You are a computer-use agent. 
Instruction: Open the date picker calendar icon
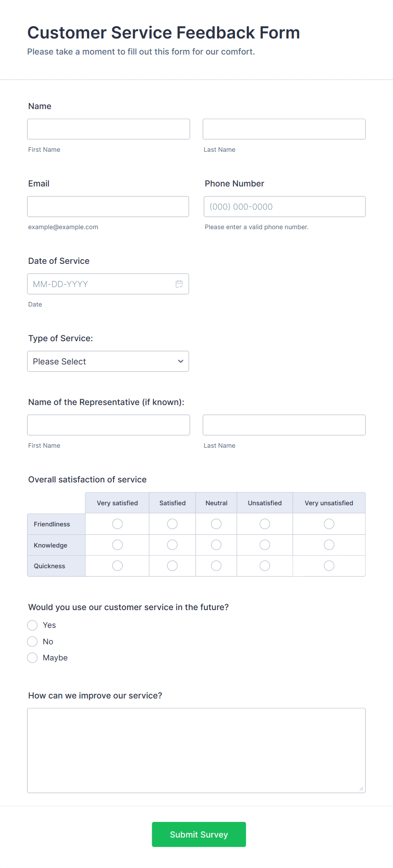click(179, 284)
